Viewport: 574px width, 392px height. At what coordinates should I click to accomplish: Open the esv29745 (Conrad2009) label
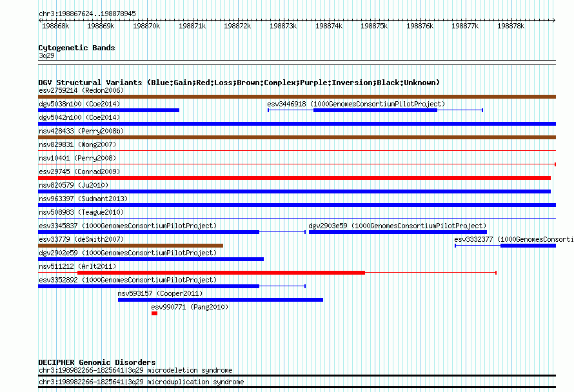point(79,171)
